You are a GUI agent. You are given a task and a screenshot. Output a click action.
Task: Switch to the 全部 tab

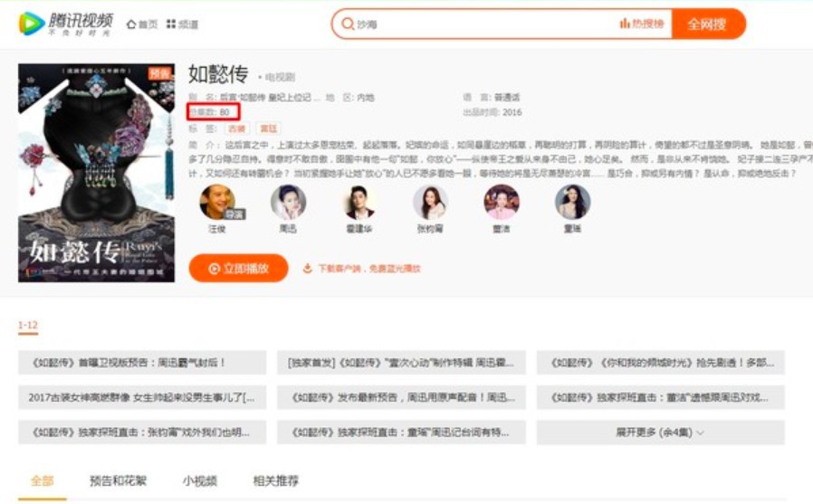tap(42, 481)
